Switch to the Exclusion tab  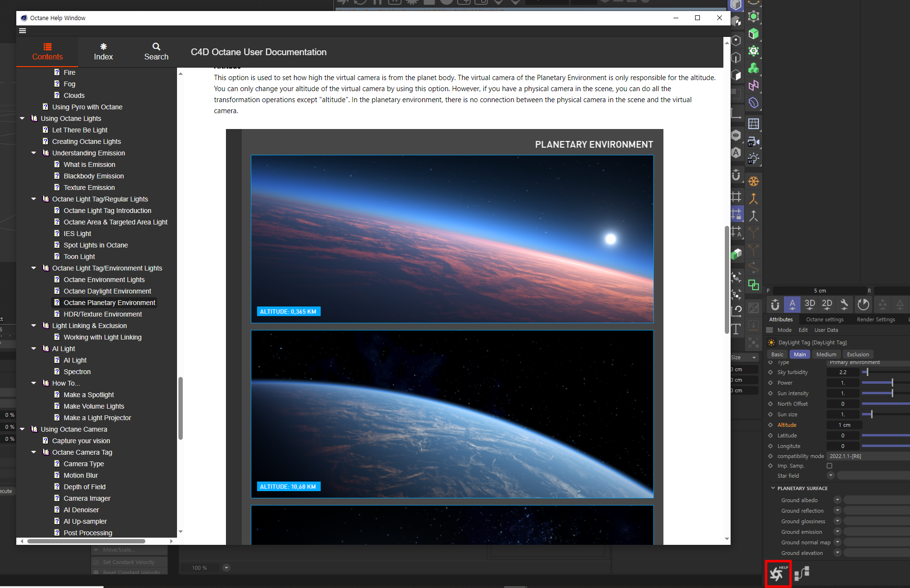[x=858, y=354]
